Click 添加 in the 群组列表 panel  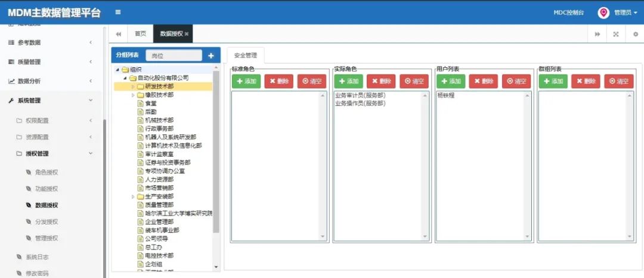click(553, 81)
